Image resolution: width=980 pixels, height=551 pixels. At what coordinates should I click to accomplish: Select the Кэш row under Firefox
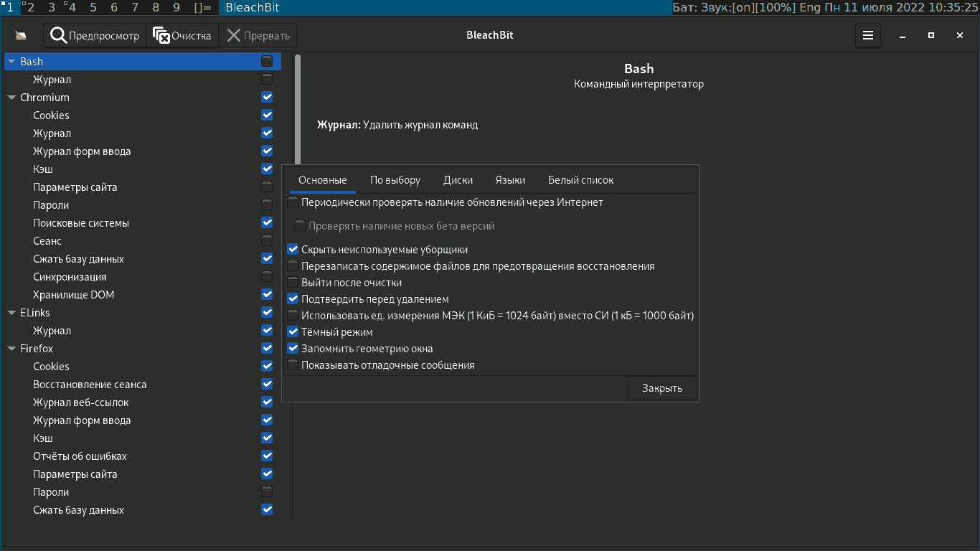pos(143,438)
